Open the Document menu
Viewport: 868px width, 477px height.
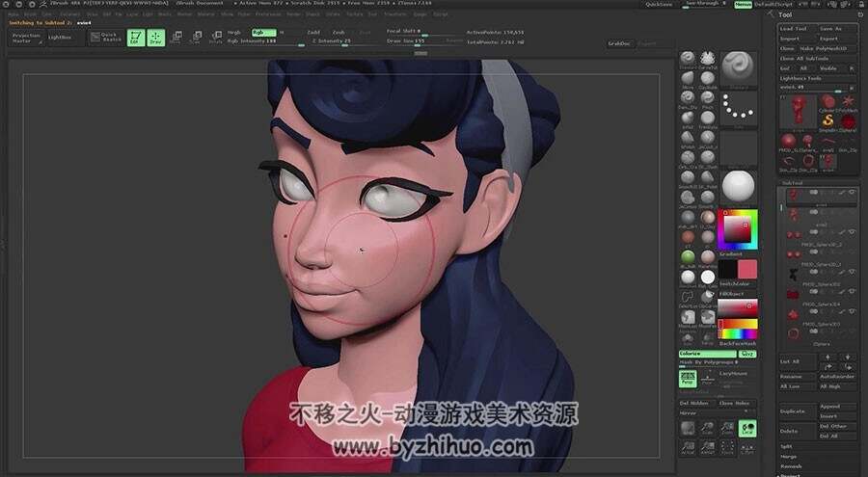[69, 14]
